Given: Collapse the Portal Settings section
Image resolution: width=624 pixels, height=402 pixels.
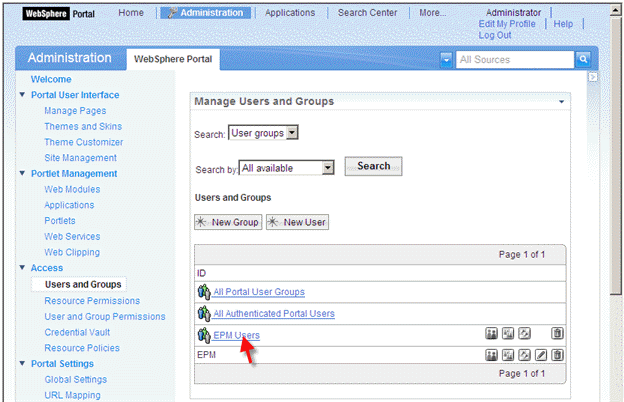Looking at the screenshot, I should coord(22,363).
